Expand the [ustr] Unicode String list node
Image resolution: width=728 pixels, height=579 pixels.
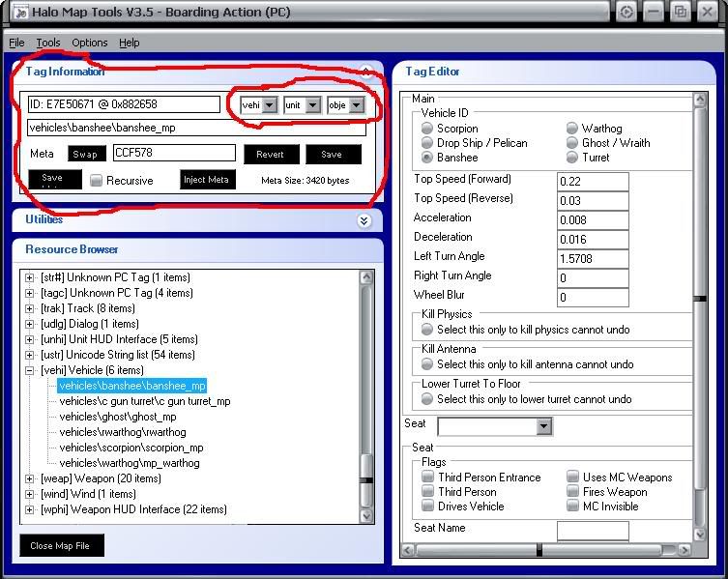coord(29,355)
